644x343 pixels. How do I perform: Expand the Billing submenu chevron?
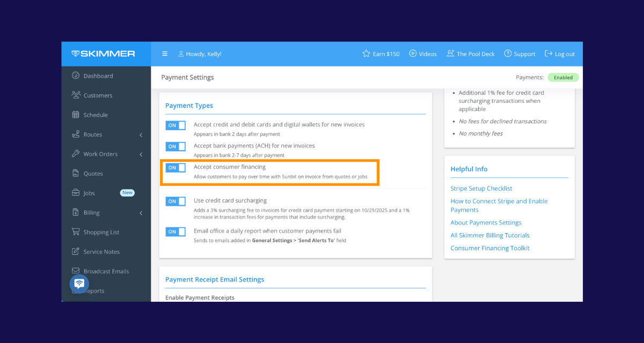click(x=141, y=213)
